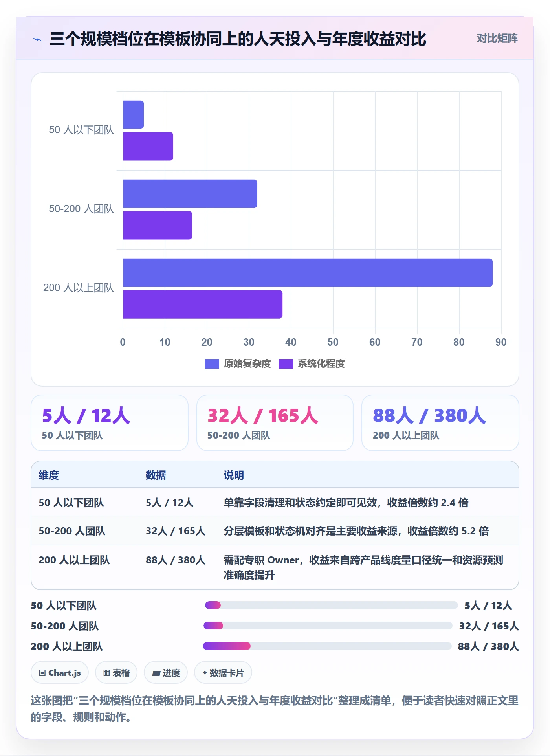Click the 原始复杂度 bar for 50-200 人团队
The height and width of the screenshot is (756, 550).
click(190, 194)
